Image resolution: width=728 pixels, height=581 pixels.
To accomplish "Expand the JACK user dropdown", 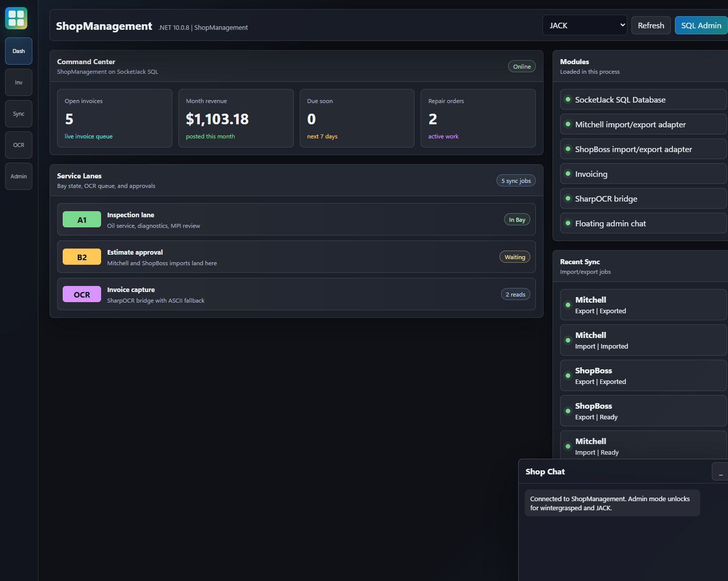I will click(x=585, y=25).
